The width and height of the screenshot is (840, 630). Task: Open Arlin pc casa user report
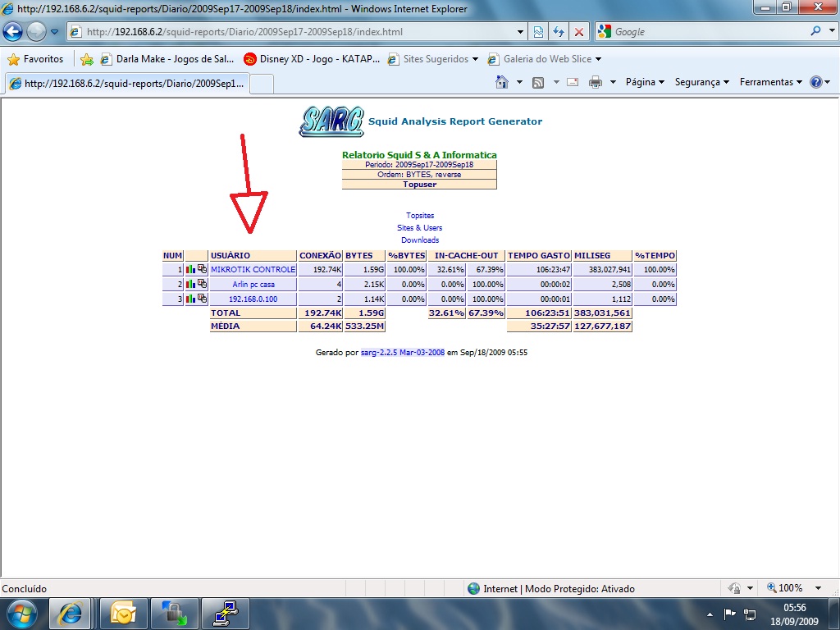[x=253, y=285]
